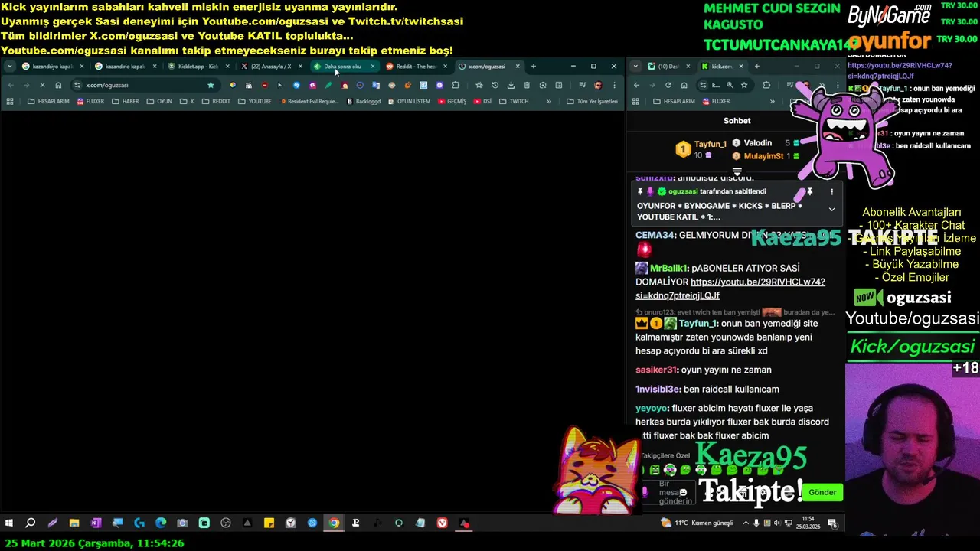Image resolution: width=980 pixels, height=551 pixels.
Task: Open taskbar search magnifier
Action: point(31,523)
